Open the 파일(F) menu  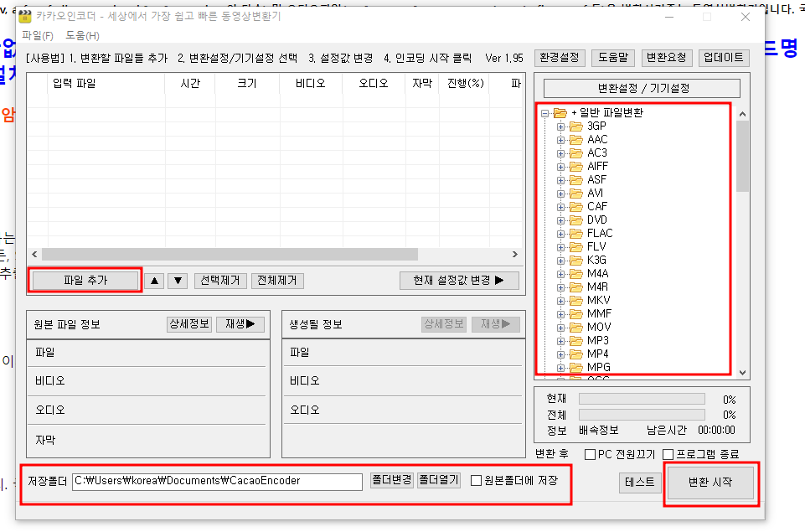pyautogui.click(x=38, y=35)
